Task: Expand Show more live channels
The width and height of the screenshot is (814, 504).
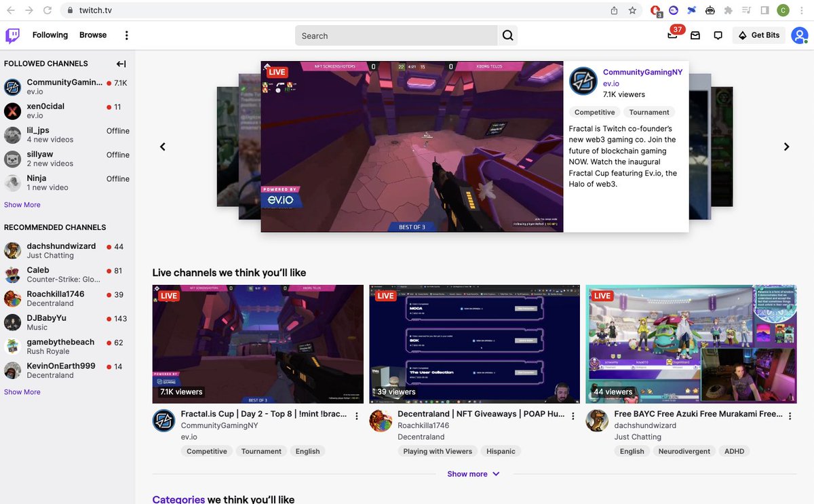Action: point(473,474)
